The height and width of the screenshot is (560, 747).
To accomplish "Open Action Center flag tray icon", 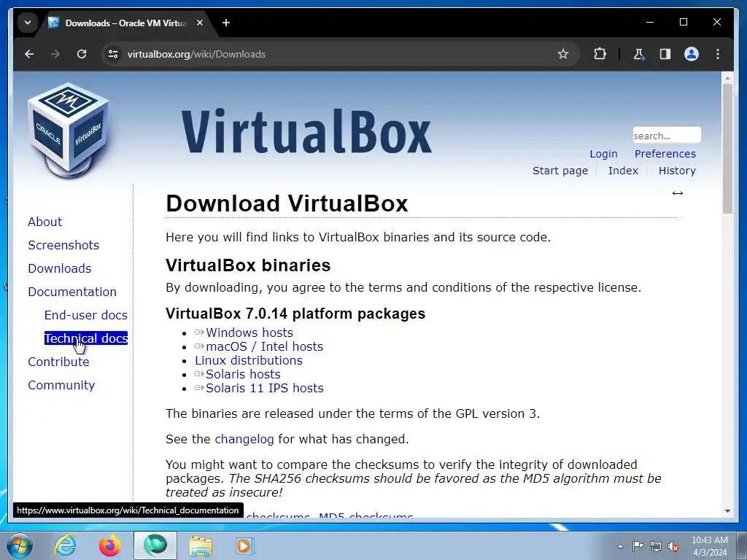I will (x=638, y=546).
